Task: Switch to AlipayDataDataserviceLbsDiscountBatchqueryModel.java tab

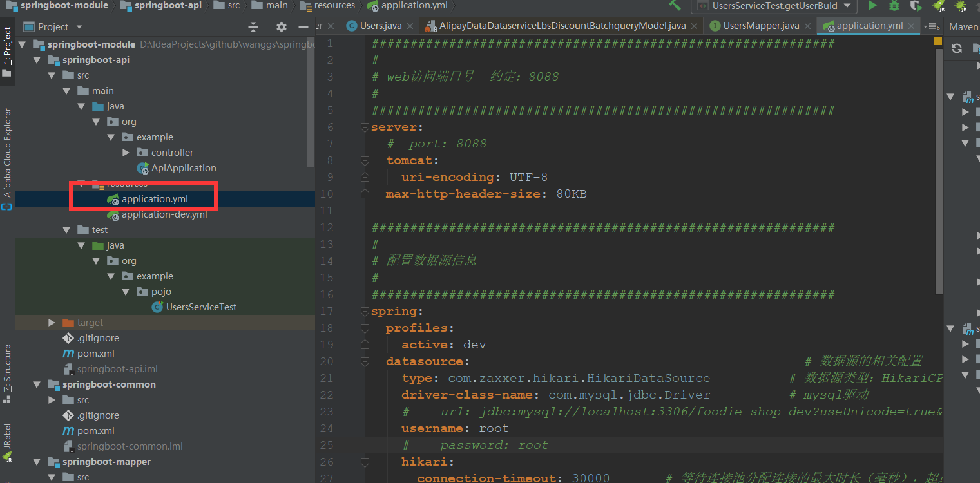Action: pyautogui.click(x=562, y=26)
